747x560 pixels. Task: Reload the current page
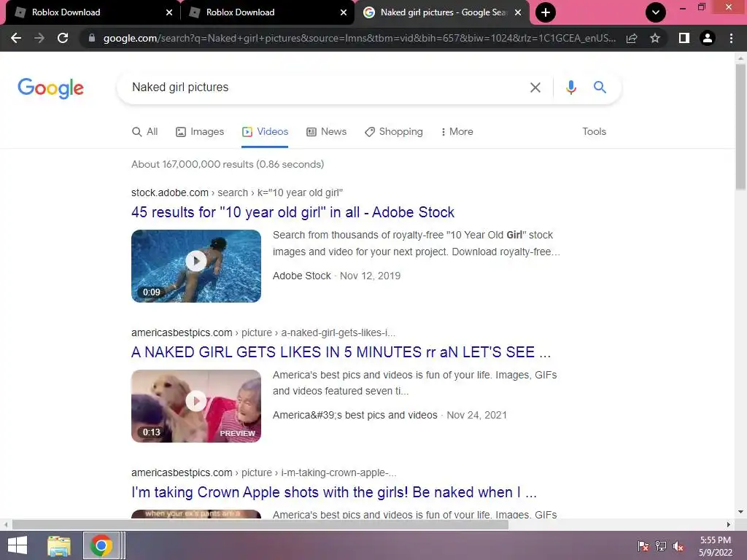tap(63, 38)
